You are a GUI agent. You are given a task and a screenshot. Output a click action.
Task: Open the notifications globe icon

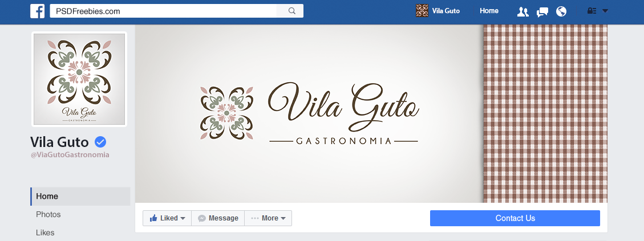click(x=561, y=11)
